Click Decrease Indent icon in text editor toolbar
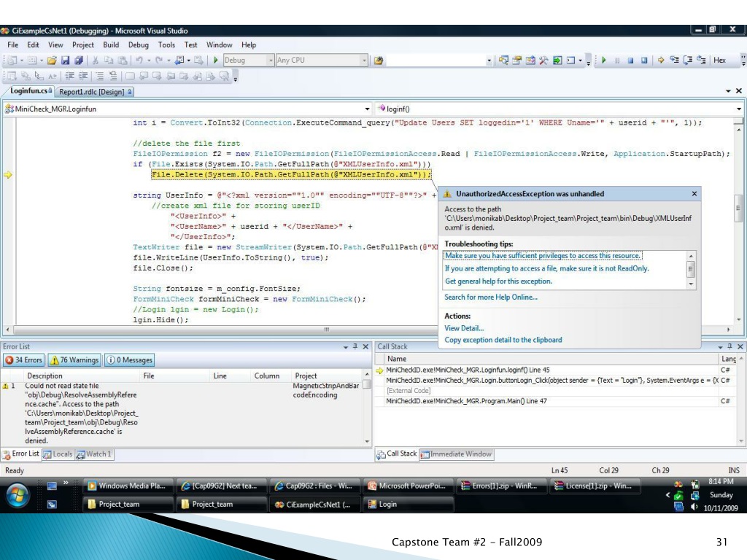Screen dimensions: 747x560 69,76
